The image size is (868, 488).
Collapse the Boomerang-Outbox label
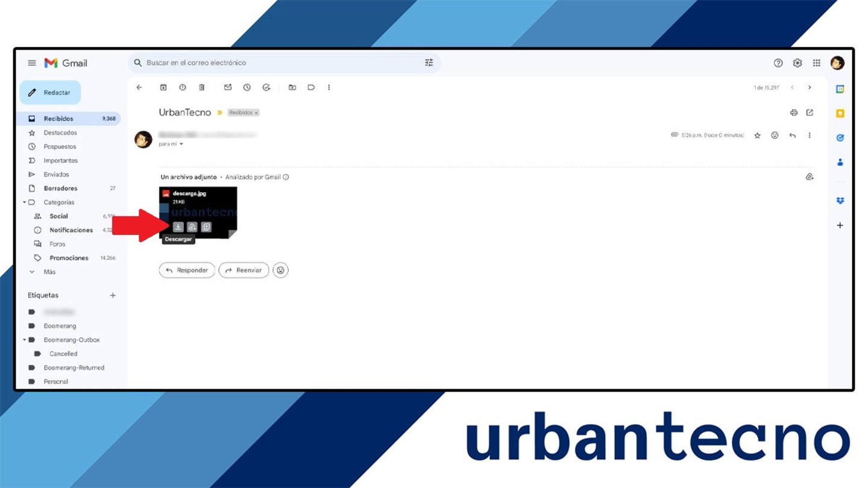25,340
